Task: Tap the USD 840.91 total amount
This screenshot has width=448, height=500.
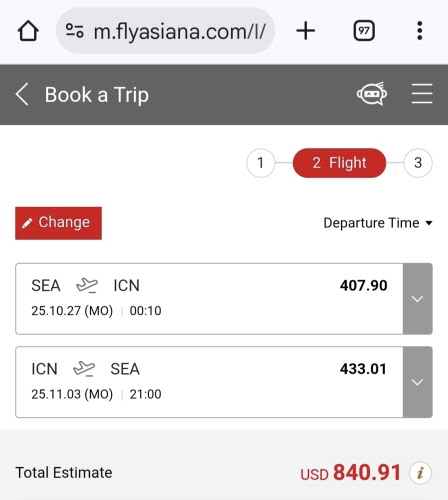Action: point(350,473)
